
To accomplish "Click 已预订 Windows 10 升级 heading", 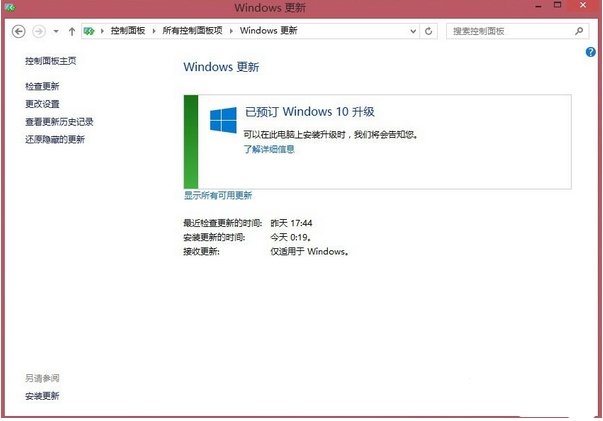I will coord(310,112).
